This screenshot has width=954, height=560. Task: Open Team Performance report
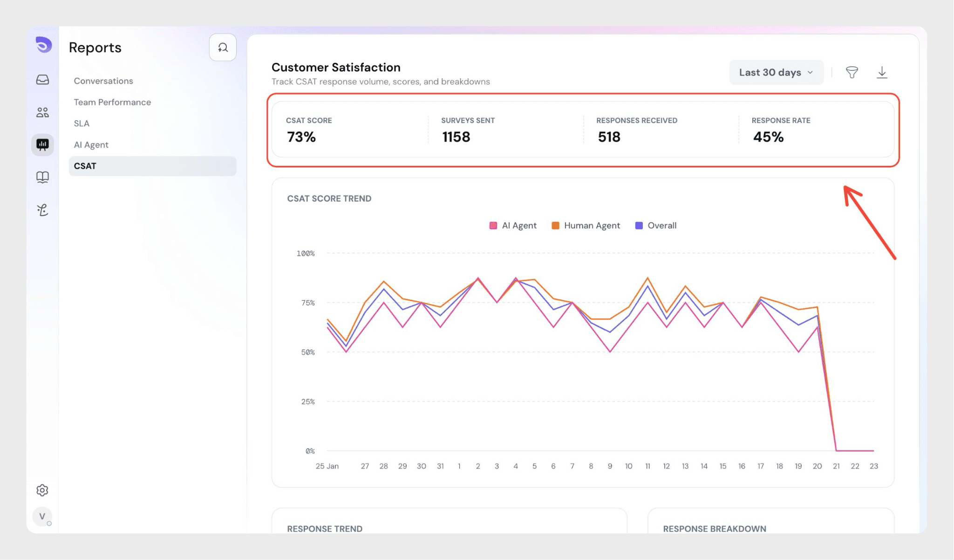click(x=112, y=102)
